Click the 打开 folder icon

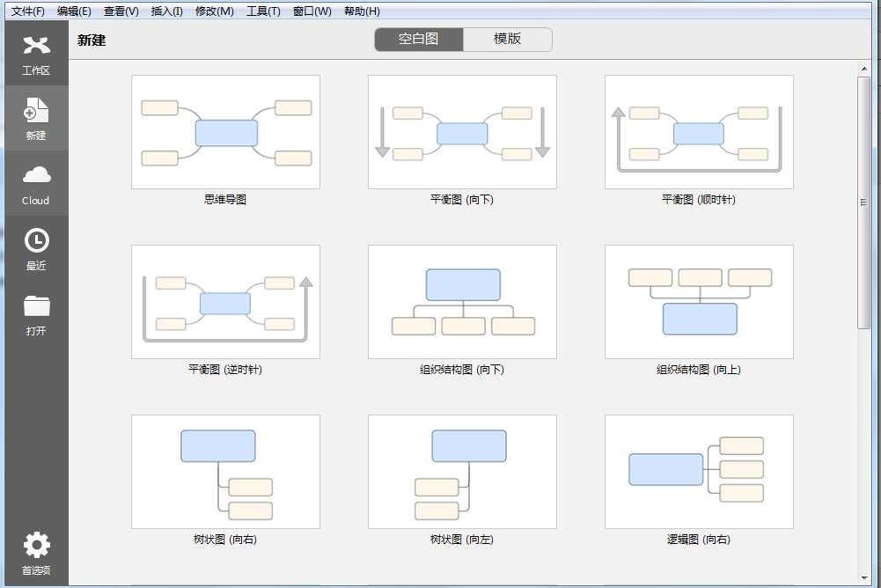36,305
